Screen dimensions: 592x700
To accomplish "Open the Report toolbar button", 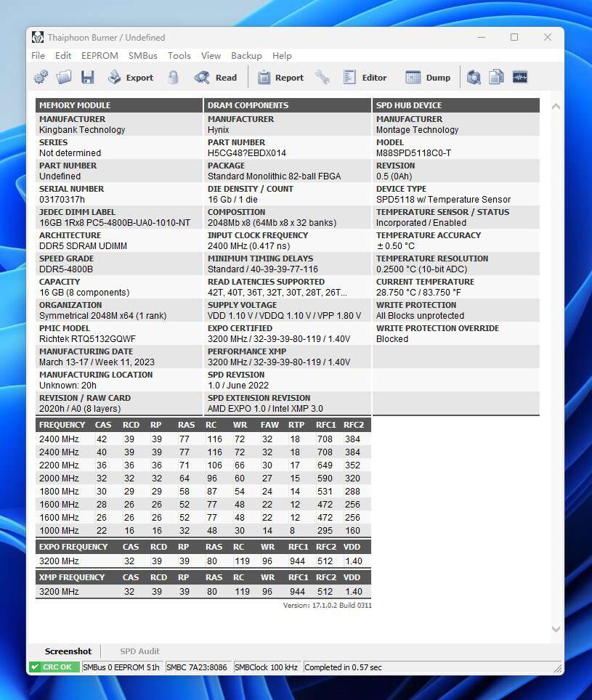I will [280, 78].
